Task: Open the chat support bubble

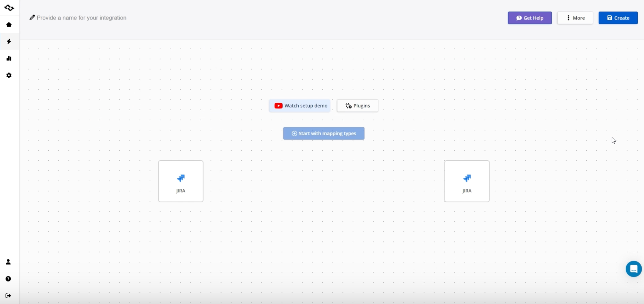Action: coord(633,269)
